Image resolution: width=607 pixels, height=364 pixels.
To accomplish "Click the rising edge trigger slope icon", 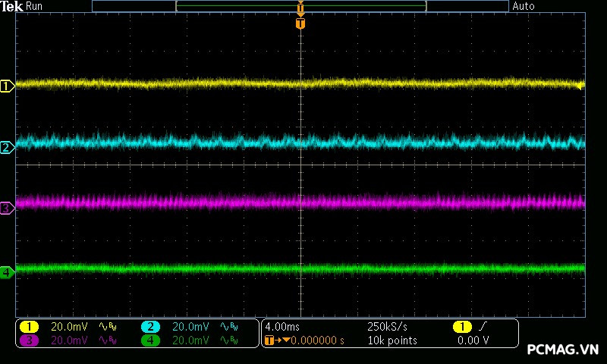I will click(483, 327).
